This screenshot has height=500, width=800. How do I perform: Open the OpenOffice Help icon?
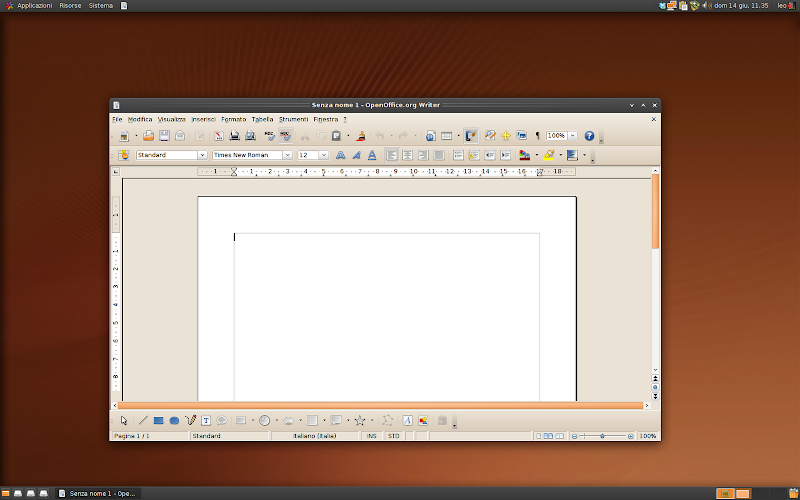[589, 136]
